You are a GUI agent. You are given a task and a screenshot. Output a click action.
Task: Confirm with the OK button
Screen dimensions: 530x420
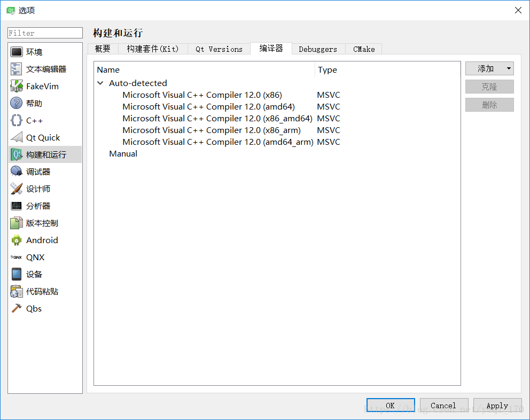point(391,406)
